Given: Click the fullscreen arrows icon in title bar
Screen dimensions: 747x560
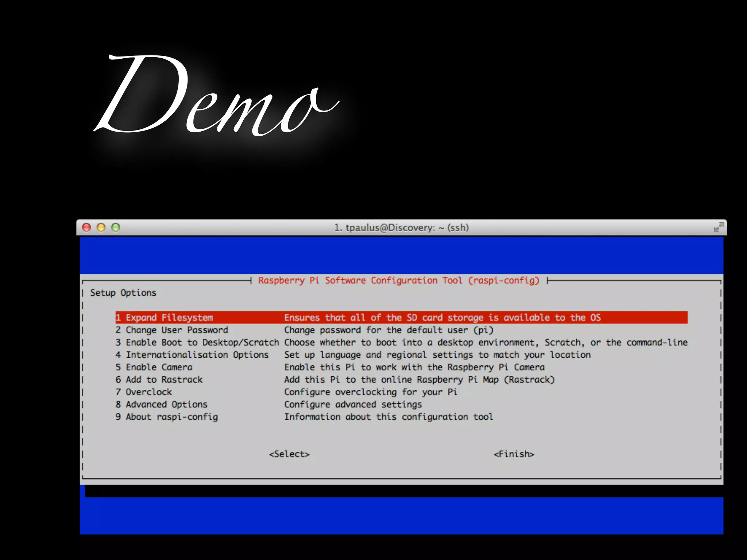Looking at the screenshot, I should (719, 227).
